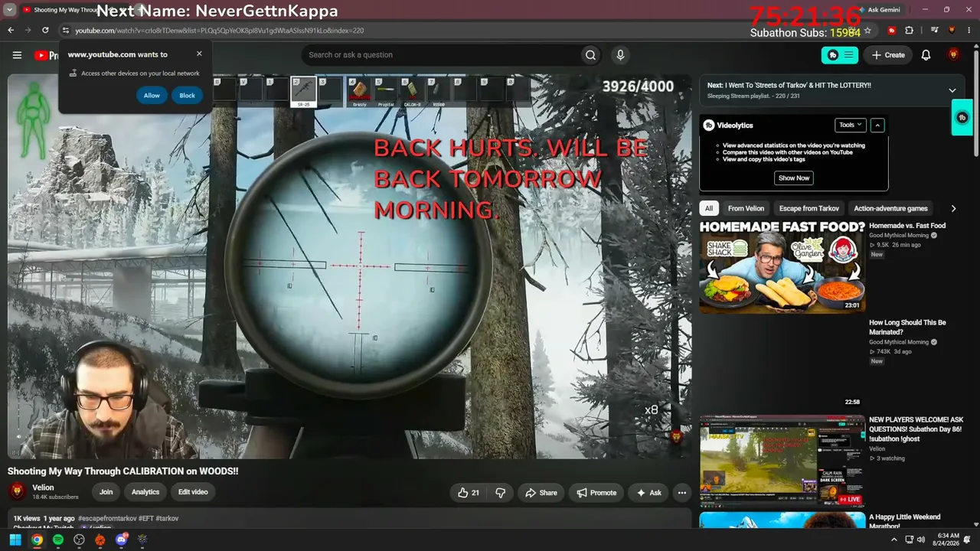Click the Chrome icon in the taskbar
This screenshot has height=551, width=980.
click(37, 540)
